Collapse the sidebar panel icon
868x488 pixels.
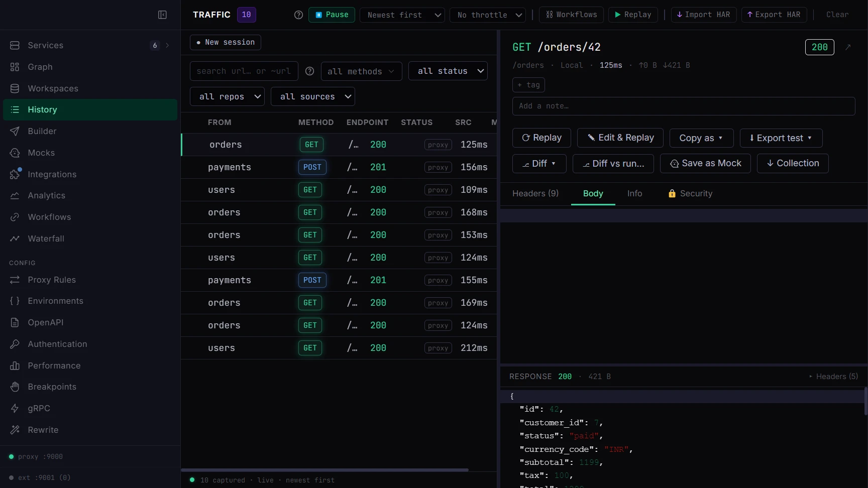162,15
